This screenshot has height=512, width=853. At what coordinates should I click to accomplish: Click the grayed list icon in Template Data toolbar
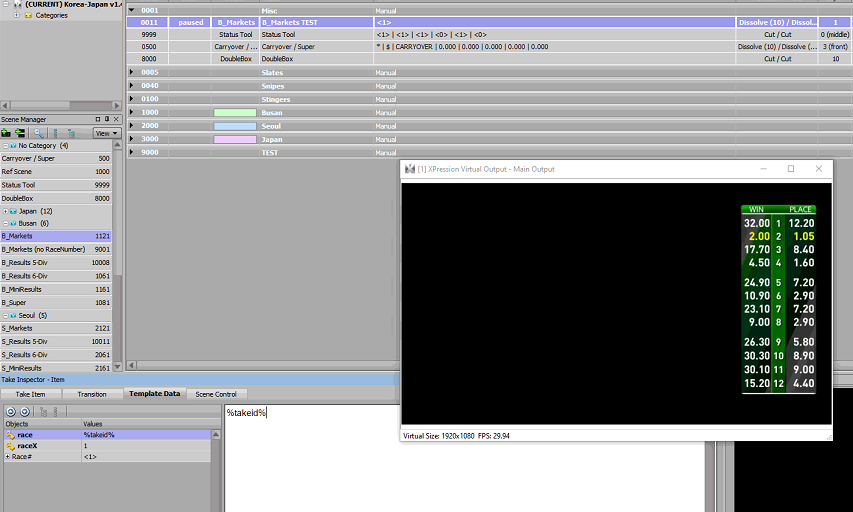(55, 412)
